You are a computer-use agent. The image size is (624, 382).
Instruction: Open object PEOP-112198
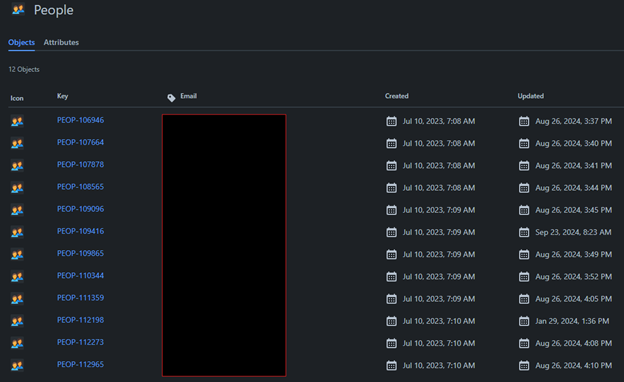tap(80, 320)
